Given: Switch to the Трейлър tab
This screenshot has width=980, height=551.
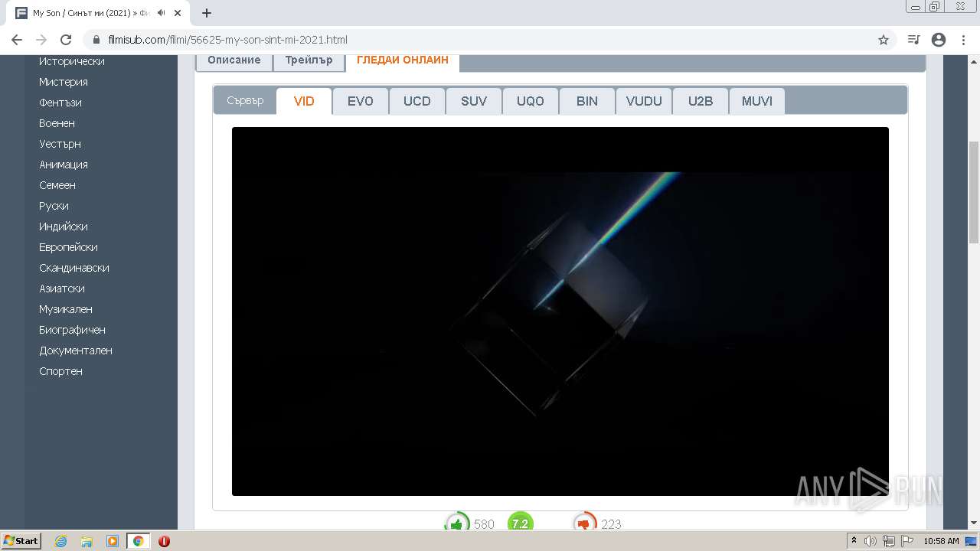Looking at the screenshot, I should click(309, 60).
